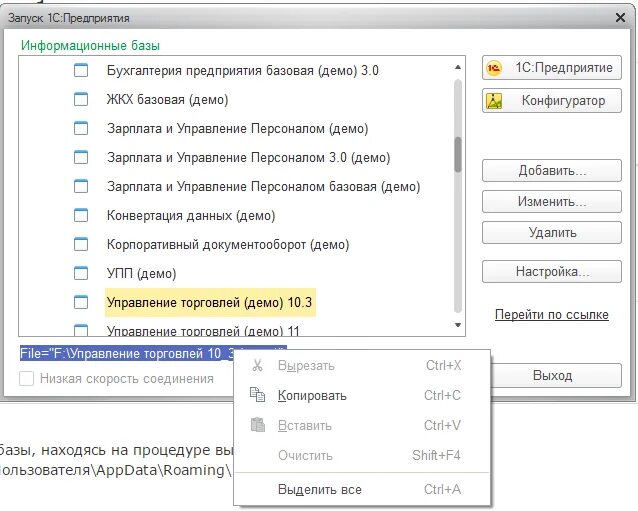Image resolution: width=638 pixels, height=511 pixels.
Task: Select Управление торговлей (демо) 10.3
Action: [210, 302]
